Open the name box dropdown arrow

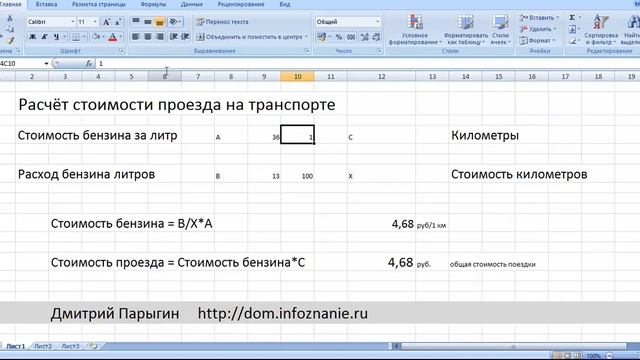(x=46, y=64)
